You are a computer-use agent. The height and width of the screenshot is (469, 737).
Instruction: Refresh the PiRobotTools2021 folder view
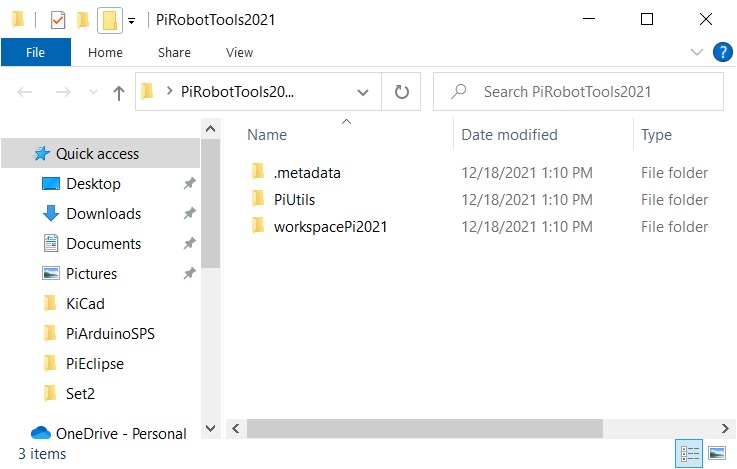click(x=401, y=92)
